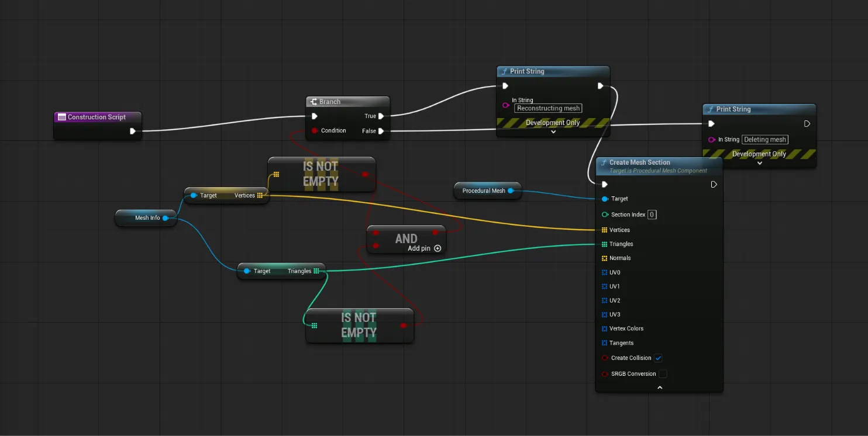Click the Tangents array input pin
The height and width of the screenshot is (436, 868).
click(605, 343)
